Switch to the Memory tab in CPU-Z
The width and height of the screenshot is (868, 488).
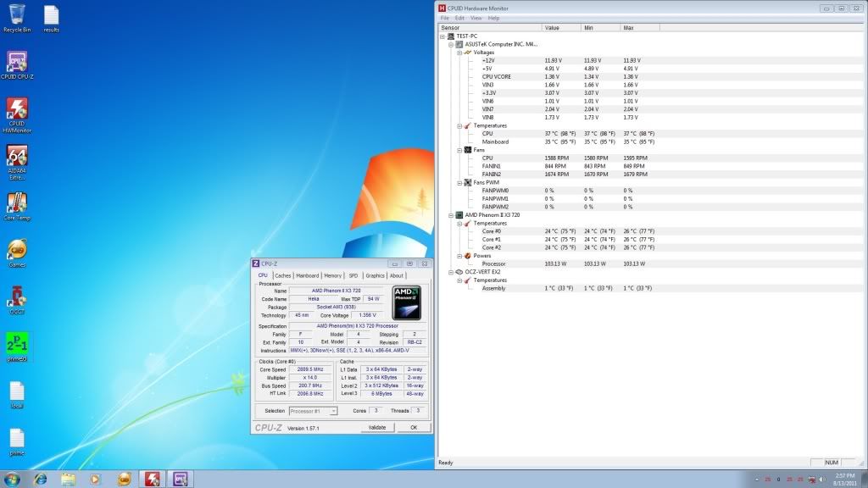[332, 275]
